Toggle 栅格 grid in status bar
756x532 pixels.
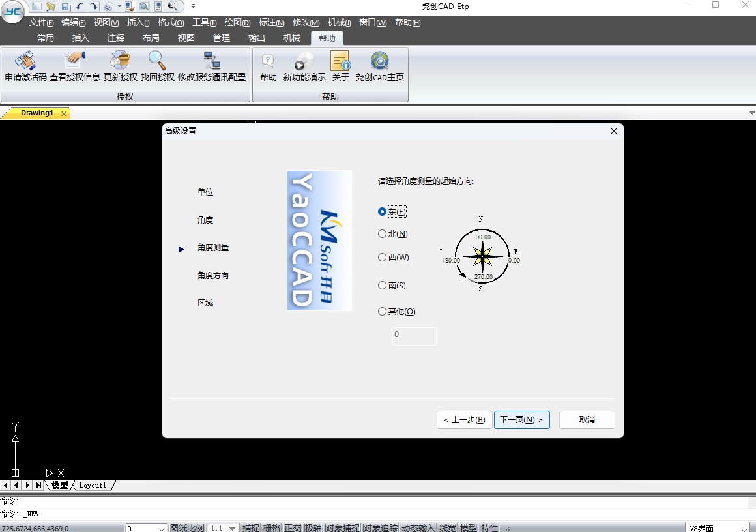click(x=272, y=528)
